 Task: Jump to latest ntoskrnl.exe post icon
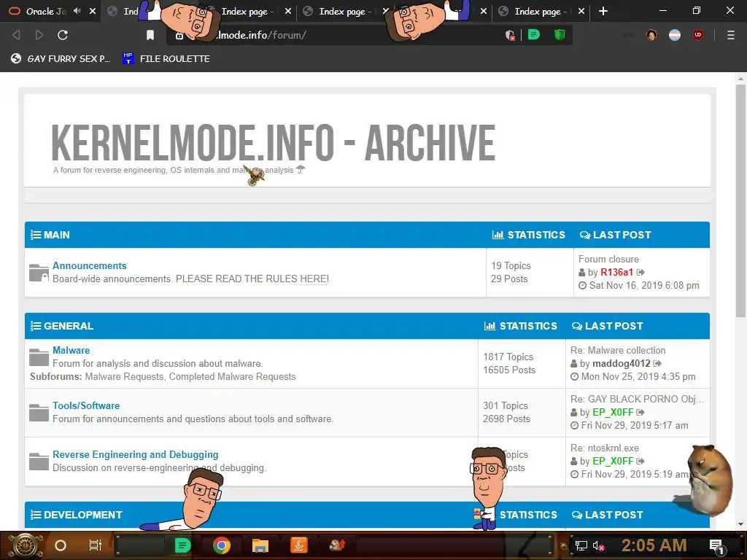coord(640,461)
